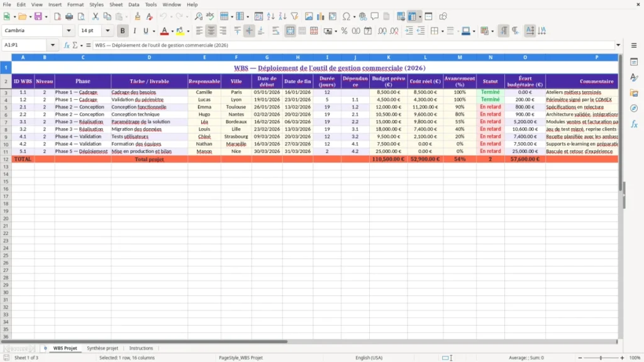Viewport: 644px width, 362px height.
Task: Toggle Underline formatting
Action: coord(146,31)
